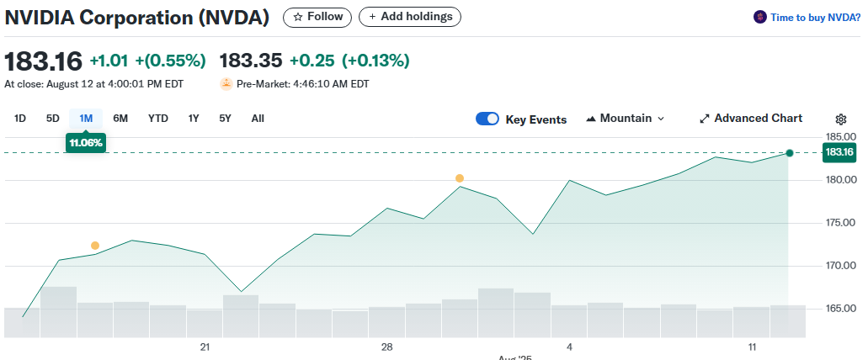Click the +0.25 (+0.13%) pre-market change
The width and height of the screenshot is (868, 360).
click(350, 61)
